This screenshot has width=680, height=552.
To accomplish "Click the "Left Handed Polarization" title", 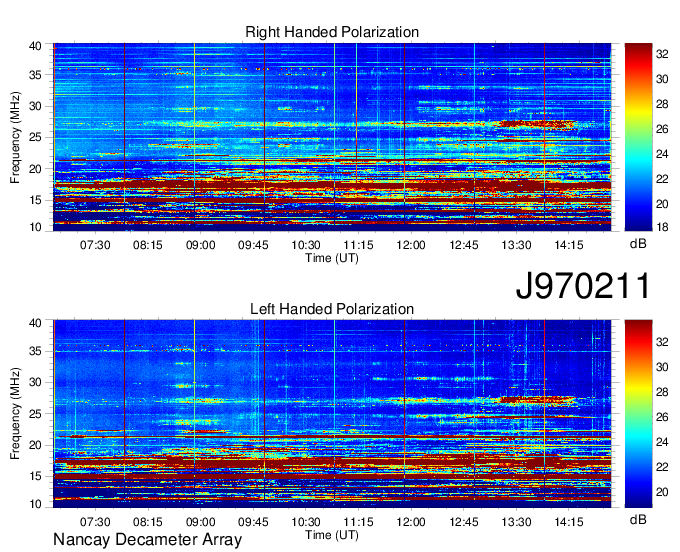I will (x=332, y=309).
